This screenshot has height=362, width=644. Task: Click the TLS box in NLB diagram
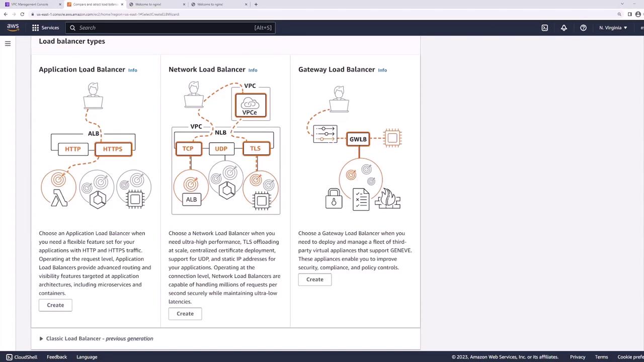click(256, 149)
